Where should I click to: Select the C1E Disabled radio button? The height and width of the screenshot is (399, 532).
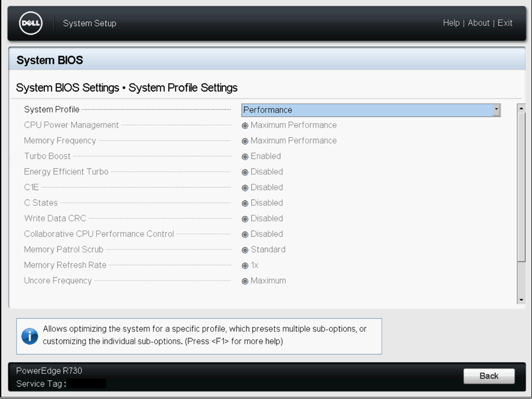(245, 188)
